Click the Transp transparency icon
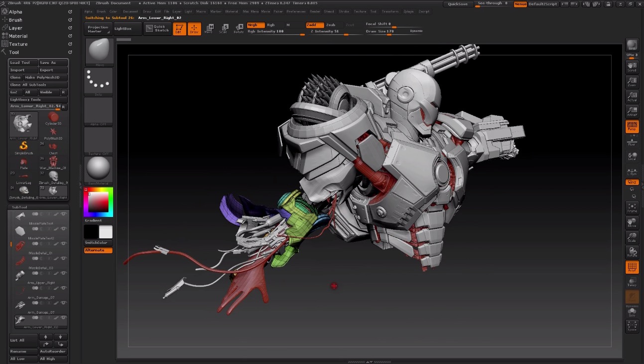The width and height of the screenshot is (644, 364). coord(632,282)
